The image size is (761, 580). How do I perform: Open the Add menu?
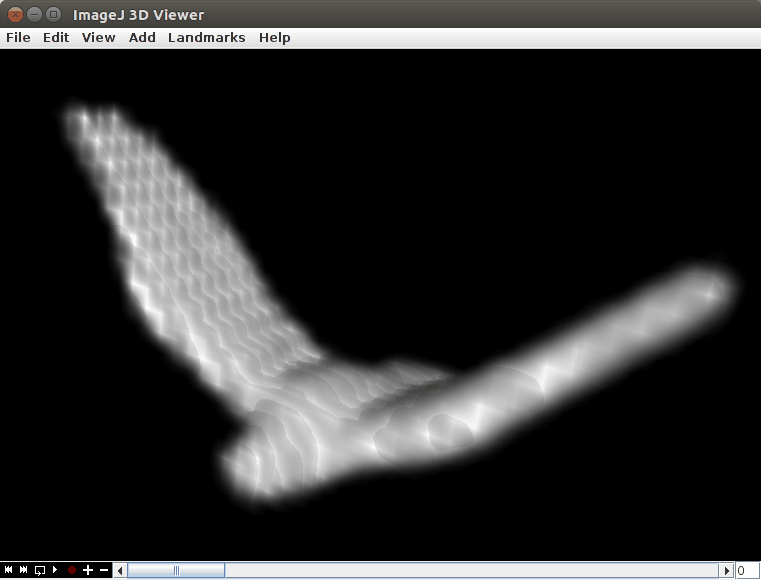(142, 38)
